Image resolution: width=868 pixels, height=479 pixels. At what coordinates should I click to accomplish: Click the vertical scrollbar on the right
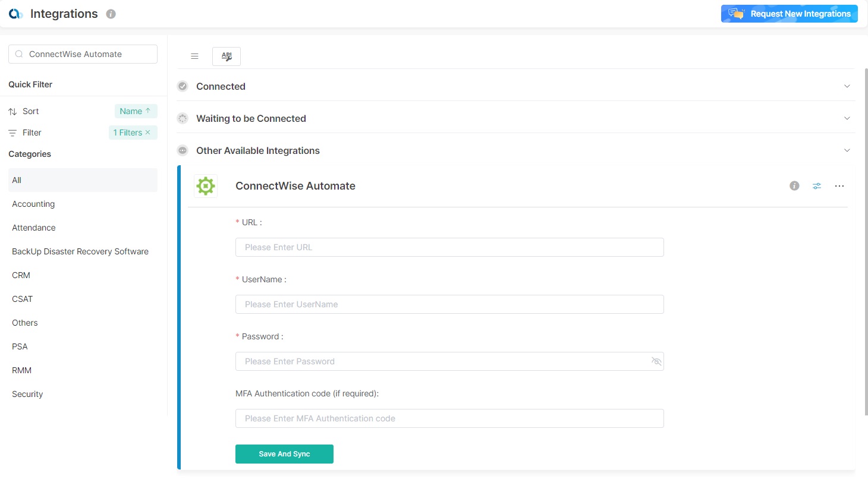865,238
